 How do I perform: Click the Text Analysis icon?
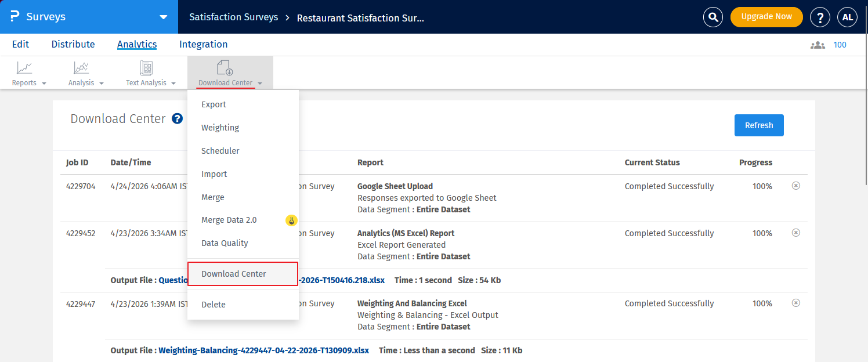[146, 68]
